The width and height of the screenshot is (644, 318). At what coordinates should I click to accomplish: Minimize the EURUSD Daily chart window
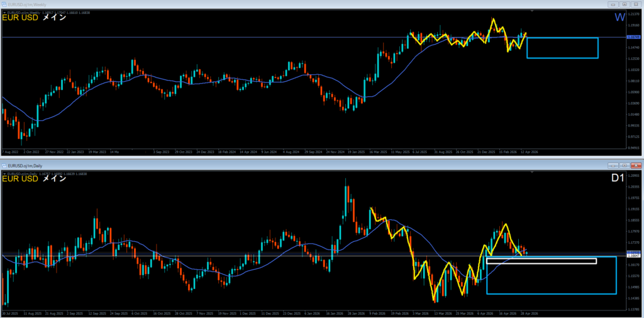click(614, 166)
